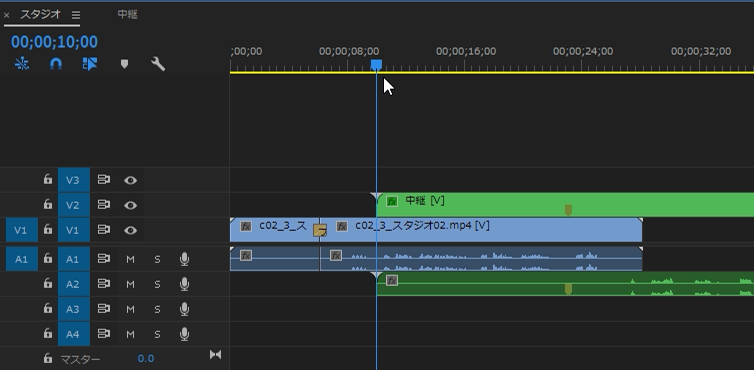Hide track V3 output with eye
The width and height of the screenshot is (754, 370).
click(130, 180)
